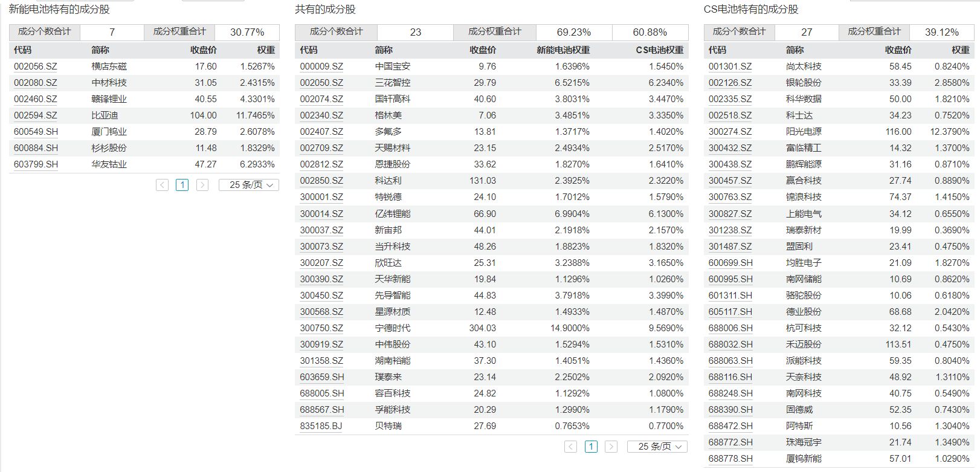This screenshot has width=980, height=472.
Task: Open stock code 605117.SH link
Action: point(731,312)
